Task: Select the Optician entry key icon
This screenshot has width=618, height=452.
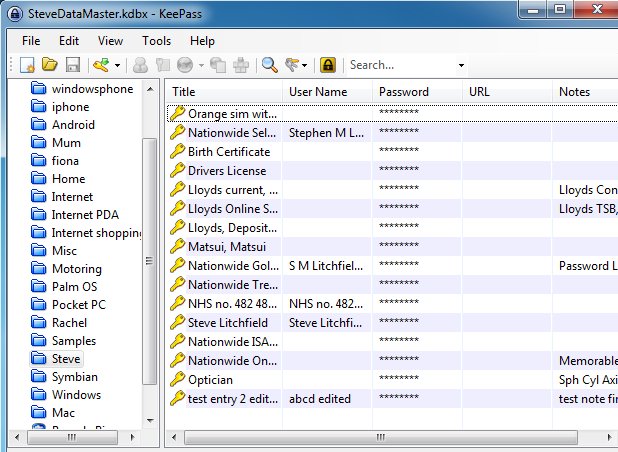Action: click(x=178, y=380)
